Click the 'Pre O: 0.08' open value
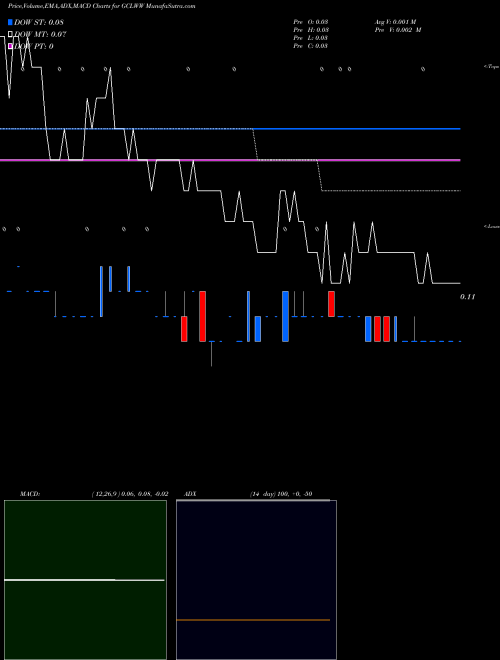500x660 pixels. (311, 22)
